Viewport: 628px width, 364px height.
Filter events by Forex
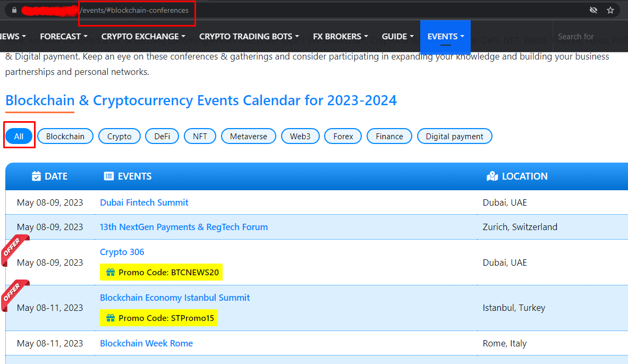[x=343, y=136]
